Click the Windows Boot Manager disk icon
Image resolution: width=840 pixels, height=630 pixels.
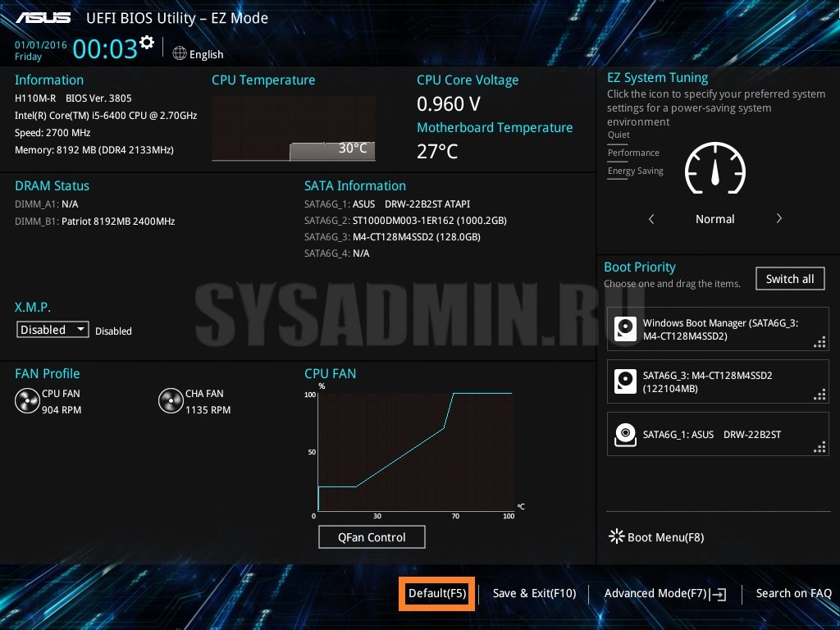(626, 330)
